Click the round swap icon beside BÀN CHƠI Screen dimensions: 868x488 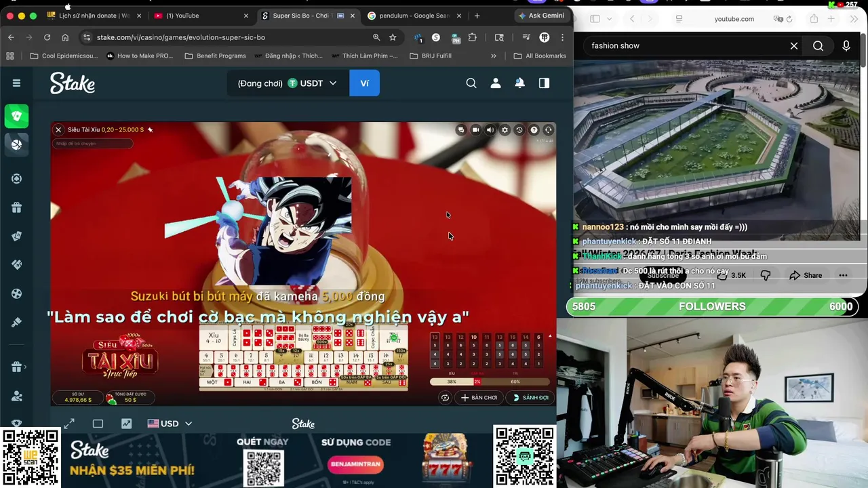[445, 398]
